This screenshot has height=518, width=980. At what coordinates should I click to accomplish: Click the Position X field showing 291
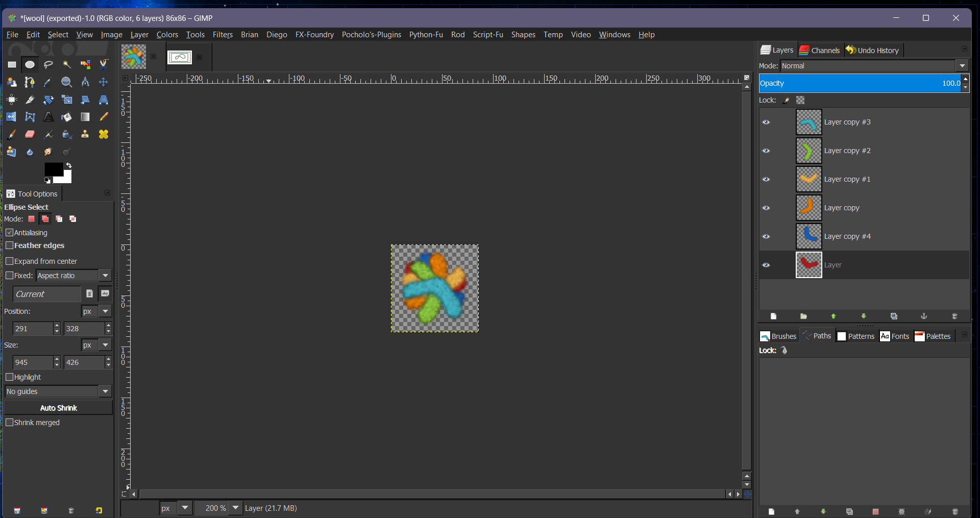click(x=33, y=329)
